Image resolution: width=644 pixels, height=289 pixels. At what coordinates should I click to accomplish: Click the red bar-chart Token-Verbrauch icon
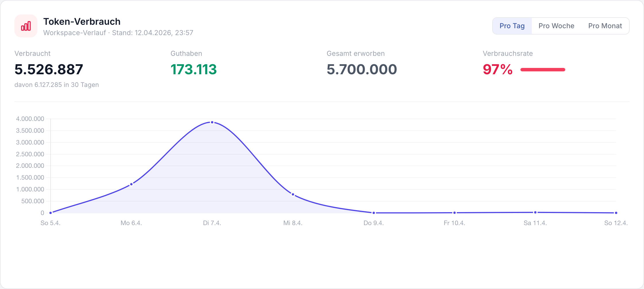click(26, 26)
